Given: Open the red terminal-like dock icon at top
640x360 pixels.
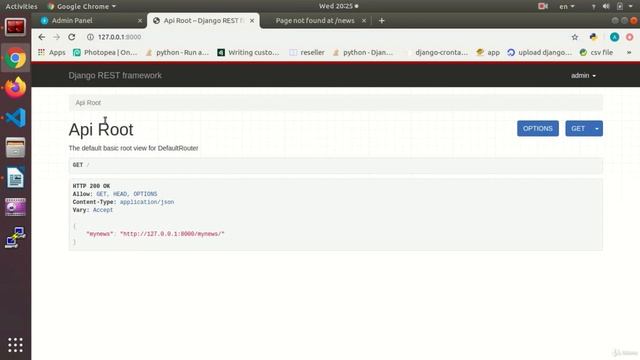Looking at the screenshot, I should tap(16, 27).
